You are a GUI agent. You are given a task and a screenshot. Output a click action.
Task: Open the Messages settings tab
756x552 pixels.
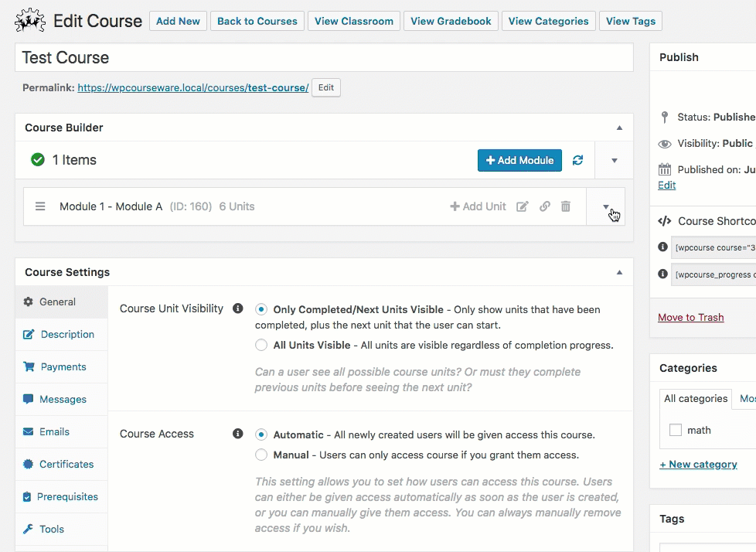pyautogui.click(x=62, y=399)
